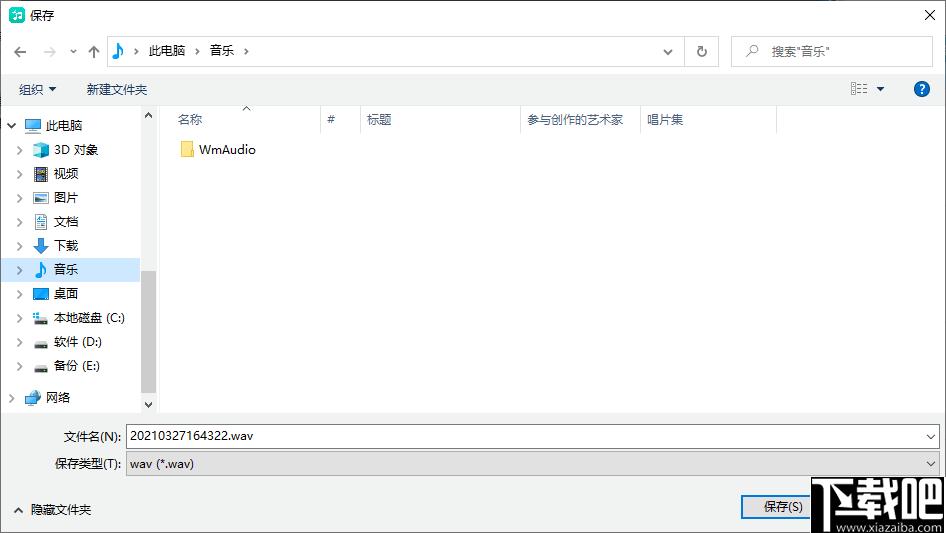Click the Back navigation arrow

point(20,52)
